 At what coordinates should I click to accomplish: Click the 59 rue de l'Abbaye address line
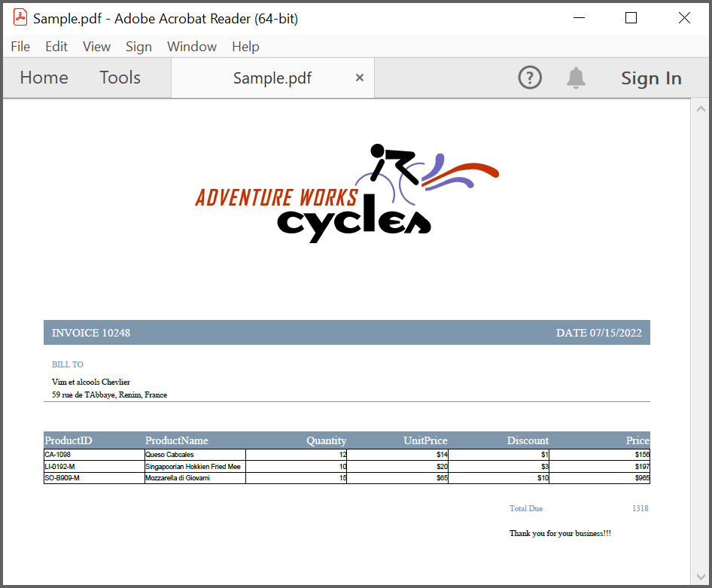click(x=109, y=395)
